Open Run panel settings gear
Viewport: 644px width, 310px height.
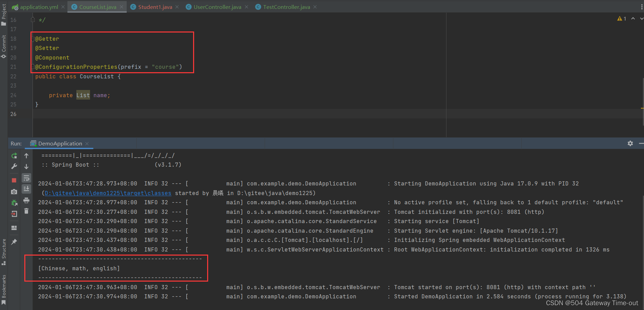(x=630, y=143)
